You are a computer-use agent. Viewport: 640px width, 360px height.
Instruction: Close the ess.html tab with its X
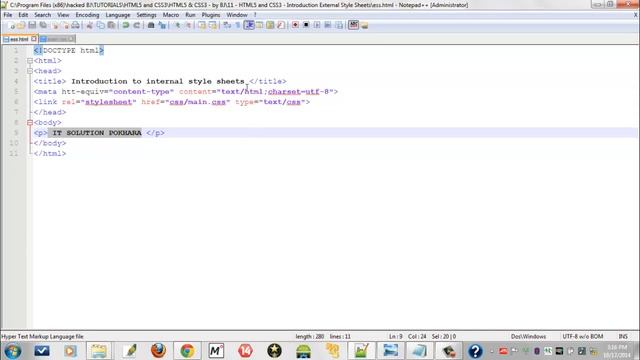[x=34, y=39]
